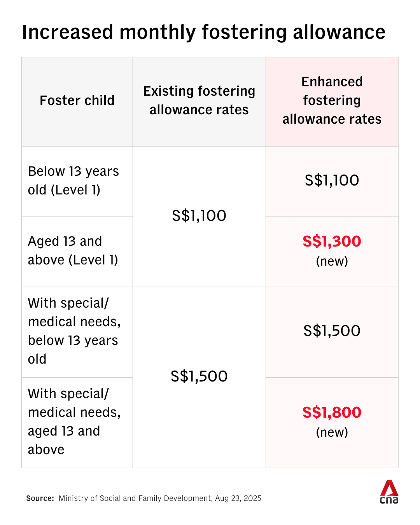Select the 'Existing fostering allowance rates' header
The image size is (420, 525).
199,100
